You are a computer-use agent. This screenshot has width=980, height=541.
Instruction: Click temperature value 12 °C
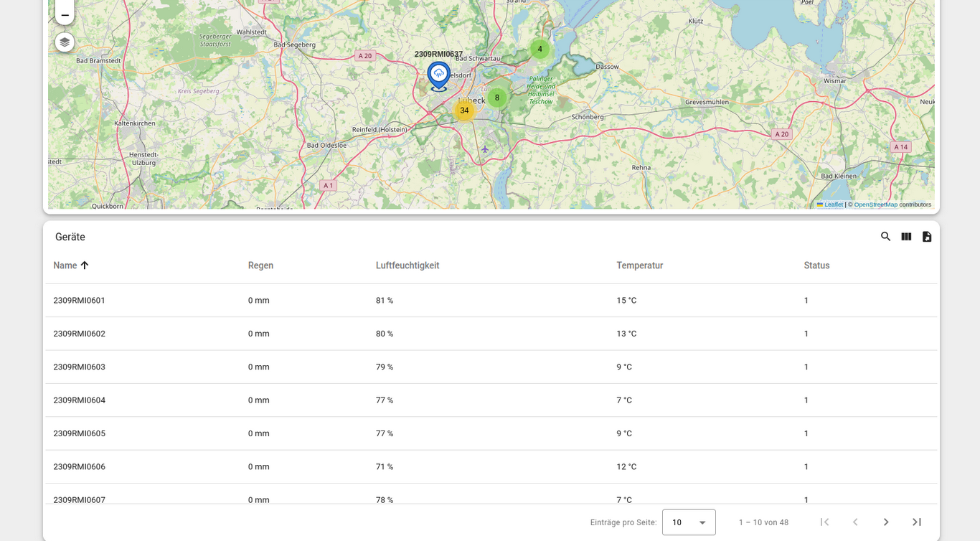(x=626, y=466)
